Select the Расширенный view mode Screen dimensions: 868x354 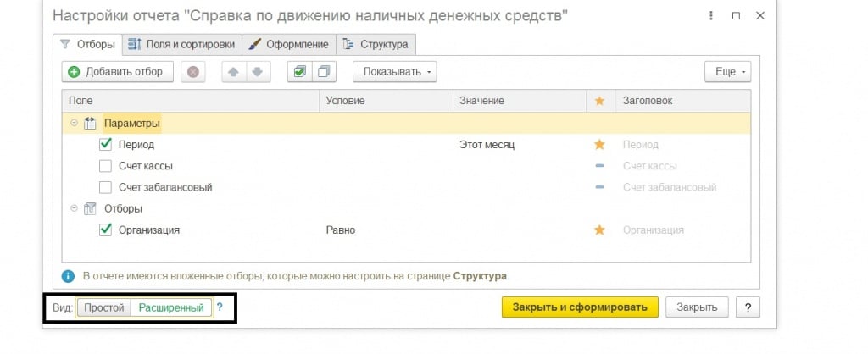pyautogui.click(x=170, y=307)
